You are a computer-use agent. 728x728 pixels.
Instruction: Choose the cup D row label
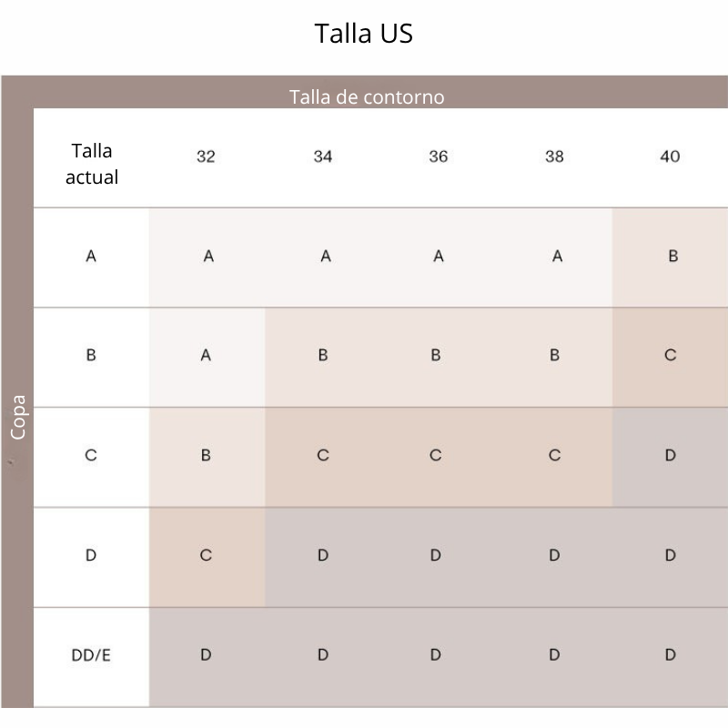coord(91,555)
